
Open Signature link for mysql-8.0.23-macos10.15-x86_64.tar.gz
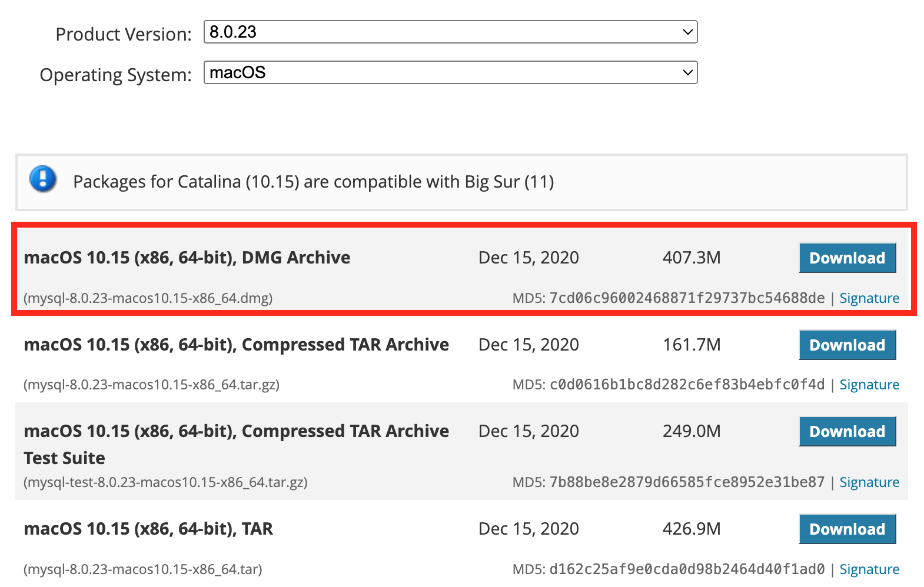pos(869,385)
